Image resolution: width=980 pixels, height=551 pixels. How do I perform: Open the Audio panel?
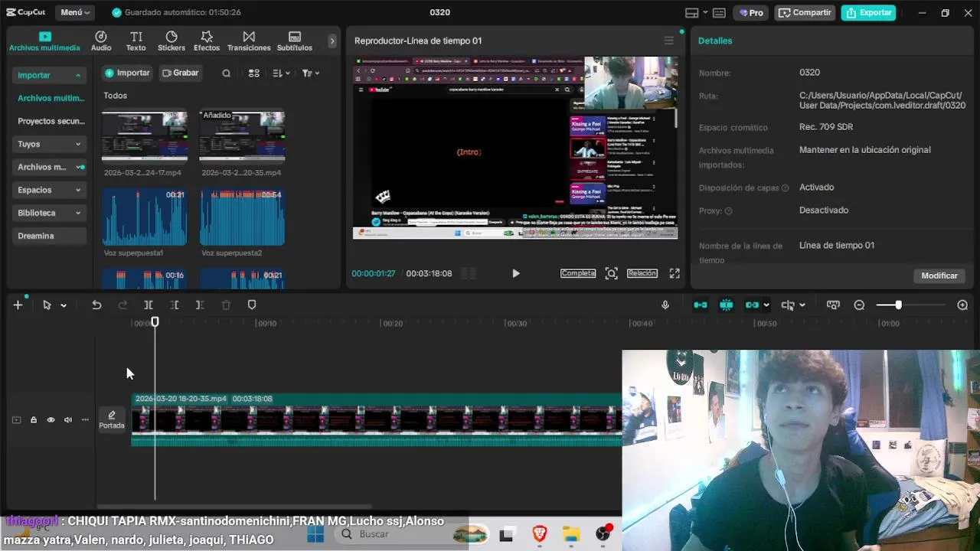pyautogui.click(x=101, y=41)
